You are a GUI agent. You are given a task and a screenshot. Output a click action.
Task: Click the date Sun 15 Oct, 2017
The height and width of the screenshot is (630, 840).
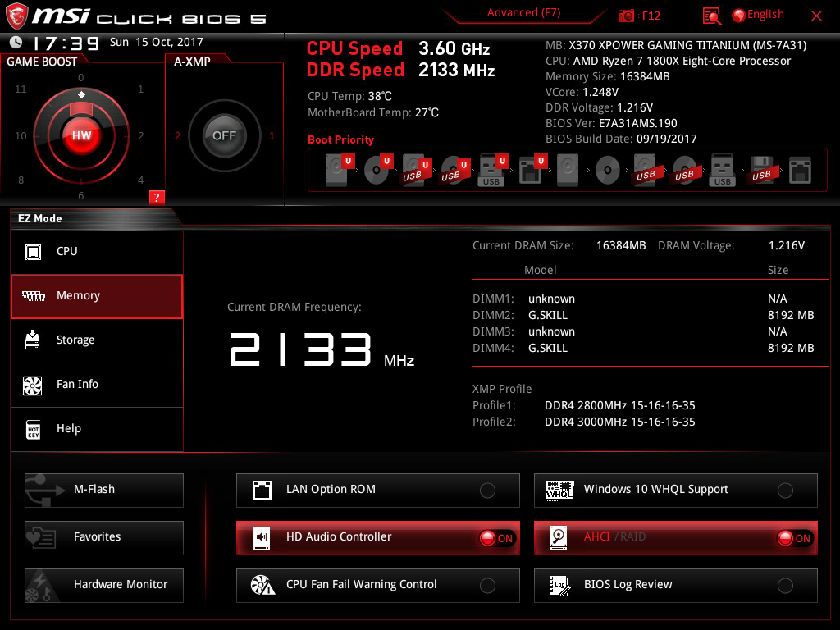click(157, 42)
